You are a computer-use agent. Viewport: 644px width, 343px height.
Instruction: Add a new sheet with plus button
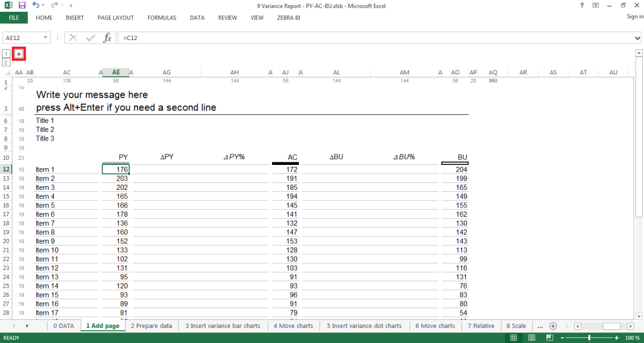point(553,326)
